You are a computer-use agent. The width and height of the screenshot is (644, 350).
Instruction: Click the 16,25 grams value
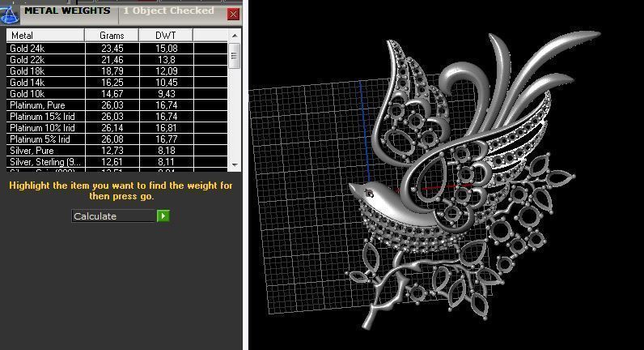(x=112, y=83)
